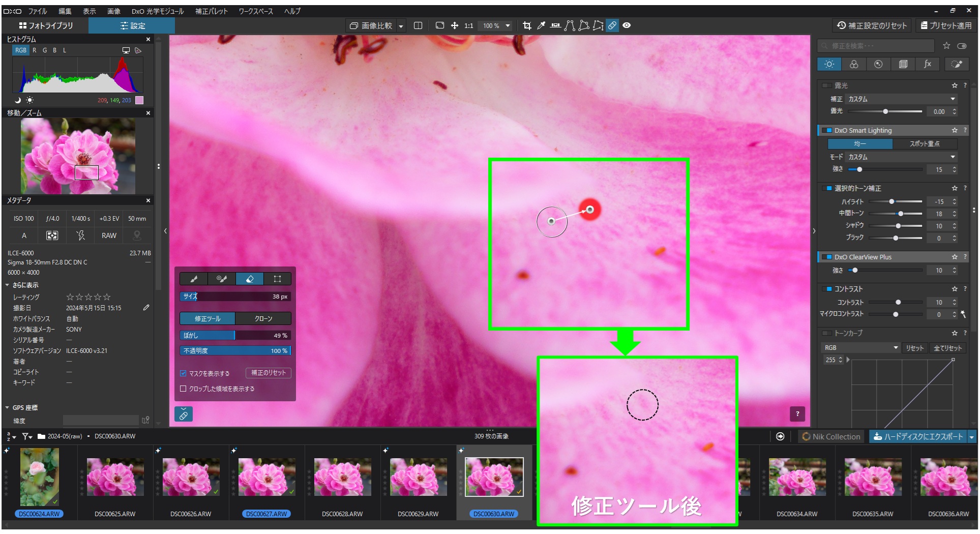The height and width of the screenshot is (534, 980).
Task: Open the 編集 menu
Action: click(65, 11)
